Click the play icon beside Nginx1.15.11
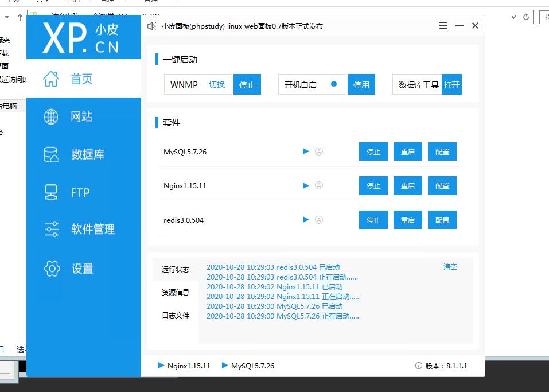The image size is (549, 392). tap(306, 185)
